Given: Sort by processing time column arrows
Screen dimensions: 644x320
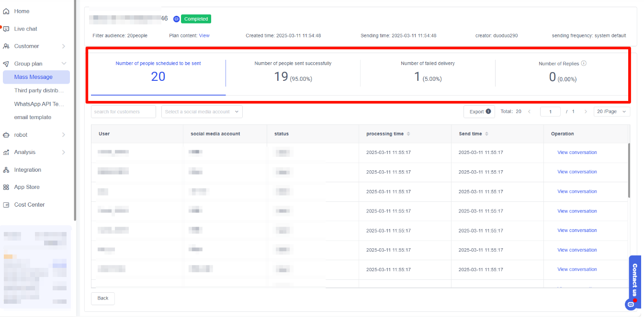Looking at the screenshot, I should coord(408,134).
